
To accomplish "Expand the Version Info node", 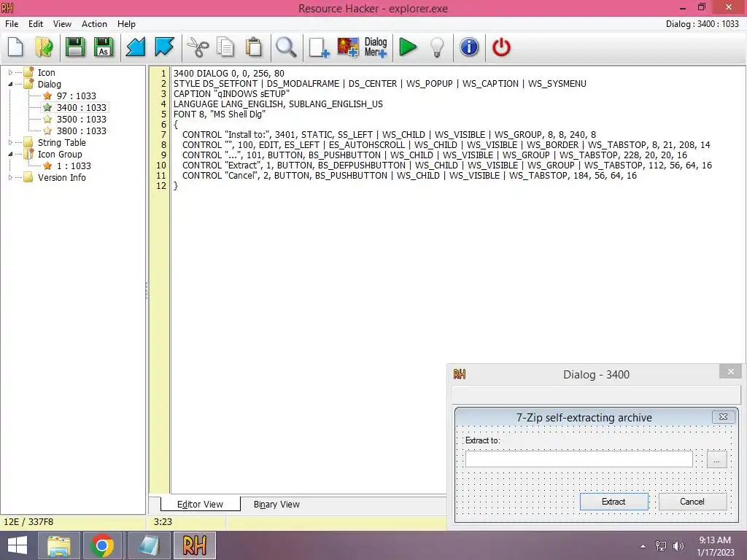I will [x=10, y=178].
